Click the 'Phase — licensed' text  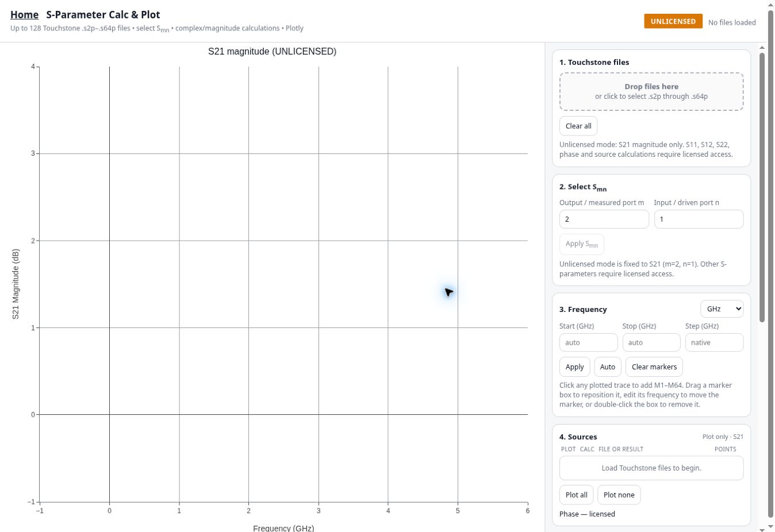[587, 514]
